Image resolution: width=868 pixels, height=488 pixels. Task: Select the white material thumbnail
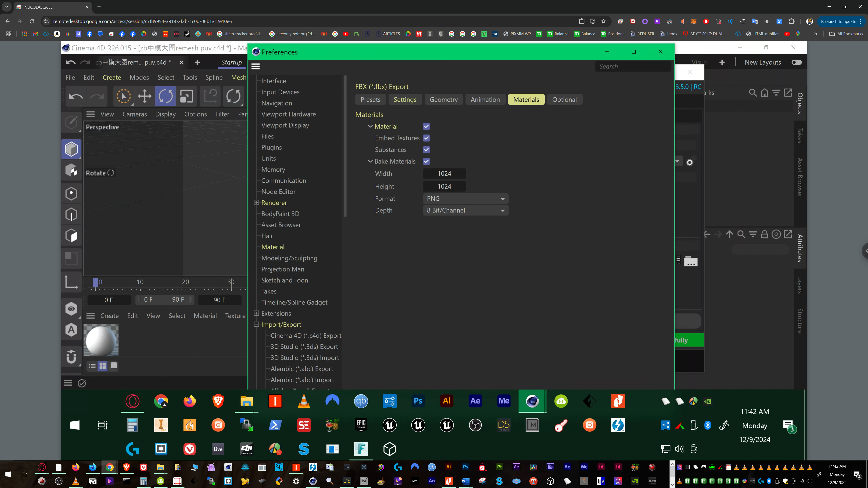[101, 340]
